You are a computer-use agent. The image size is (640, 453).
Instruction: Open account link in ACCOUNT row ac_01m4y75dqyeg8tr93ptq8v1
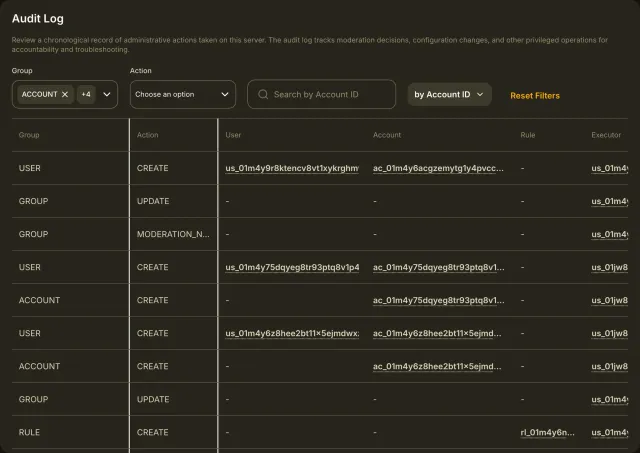(x=439, y=300)
